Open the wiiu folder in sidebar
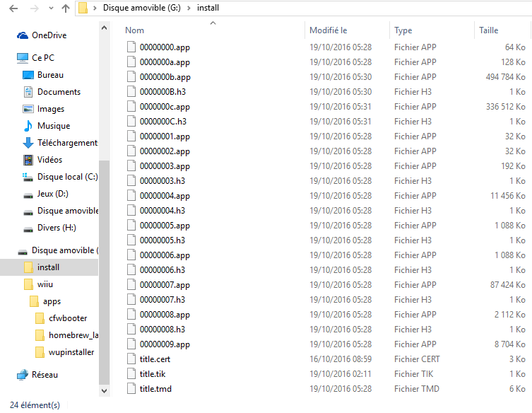 (x=45, y=284)
